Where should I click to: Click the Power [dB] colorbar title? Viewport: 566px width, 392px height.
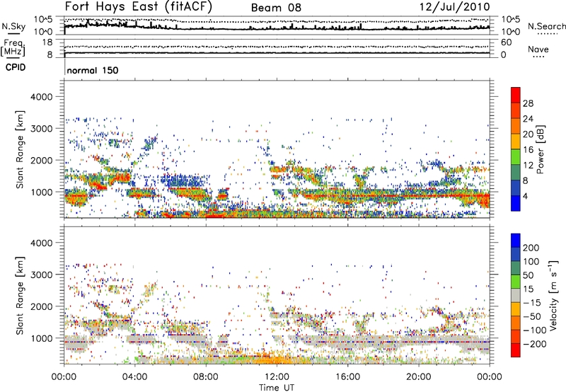(541, 149)
